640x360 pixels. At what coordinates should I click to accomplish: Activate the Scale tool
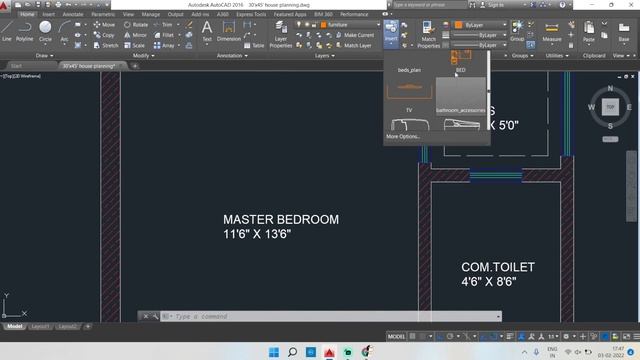coord(134,45)
